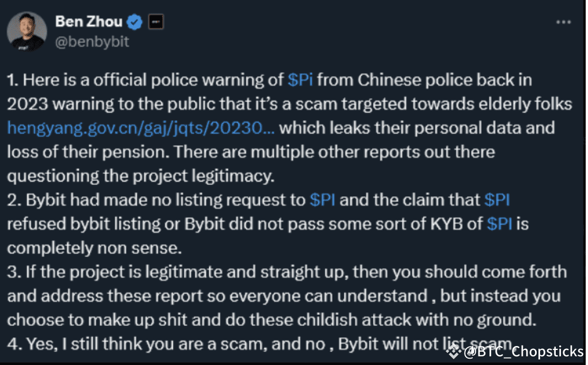Click the $PI cashtag after "KYB of"
This screenshot has width=588, height=365.
(499, 224)
